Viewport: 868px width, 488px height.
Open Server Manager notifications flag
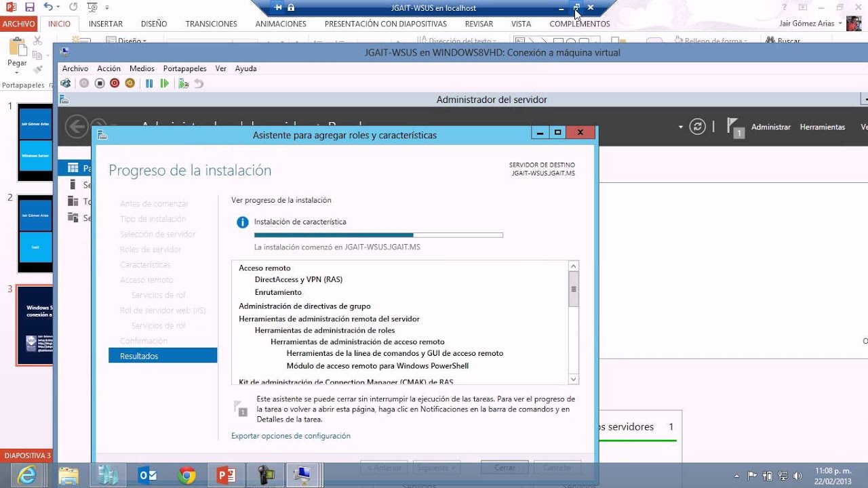[x=734, y=127]
